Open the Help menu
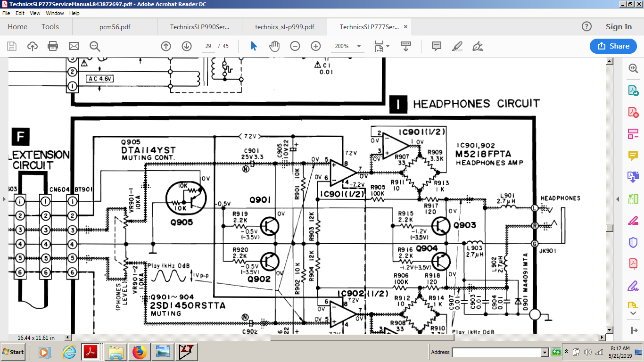644x362 pixels. [74, 13]
